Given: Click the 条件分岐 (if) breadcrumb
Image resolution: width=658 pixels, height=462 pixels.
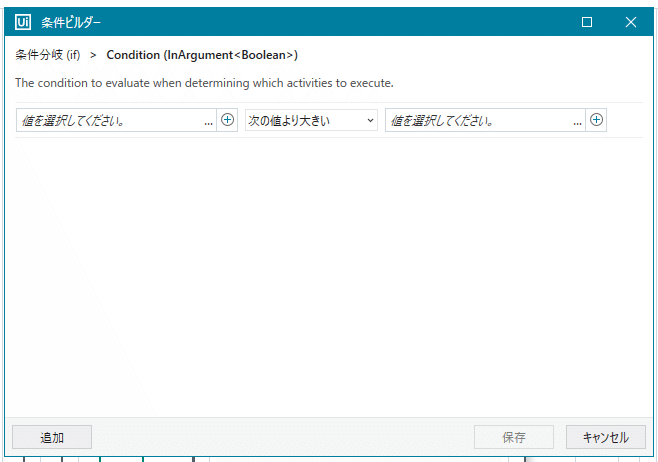Looking at the screenshot, I should pos(47,55).
